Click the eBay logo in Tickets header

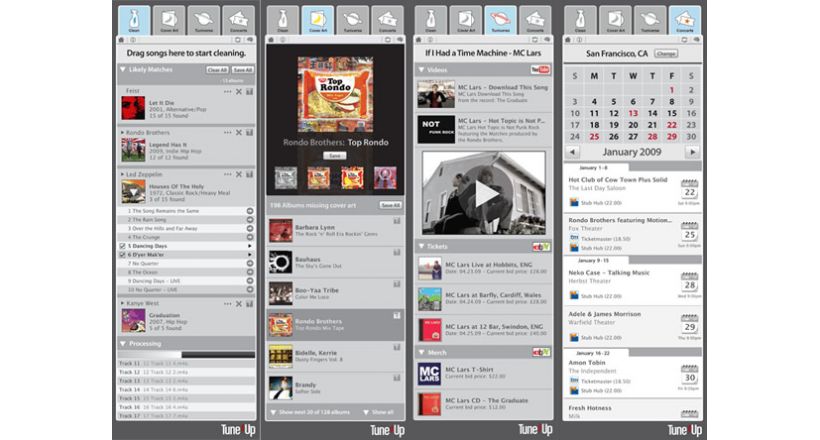coord(541,246)
